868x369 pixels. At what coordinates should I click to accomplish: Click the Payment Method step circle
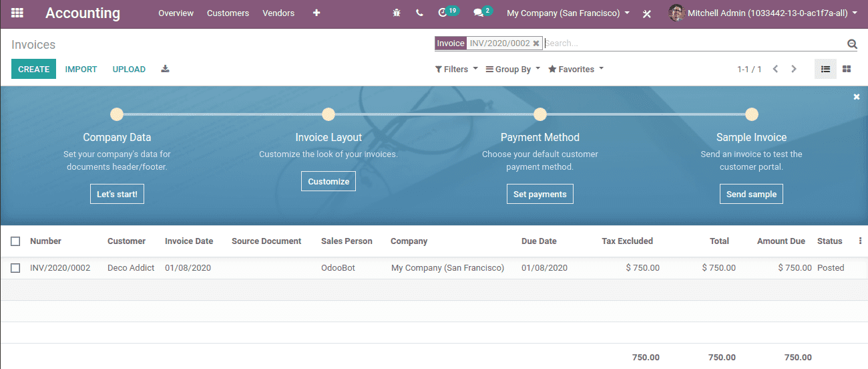pos(540,114)
